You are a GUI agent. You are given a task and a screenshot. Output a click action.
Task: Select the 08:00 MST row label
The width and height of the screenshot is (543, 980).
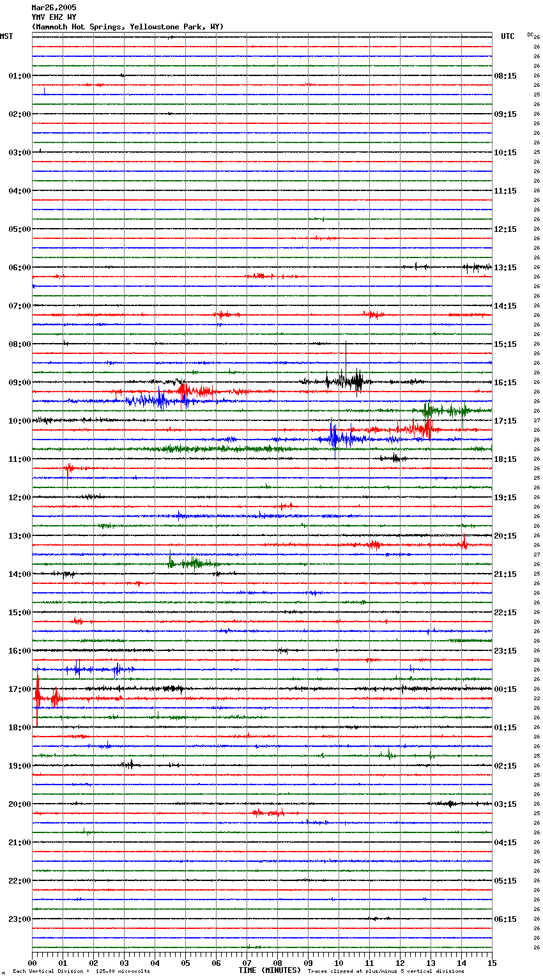tap(20, 344)
